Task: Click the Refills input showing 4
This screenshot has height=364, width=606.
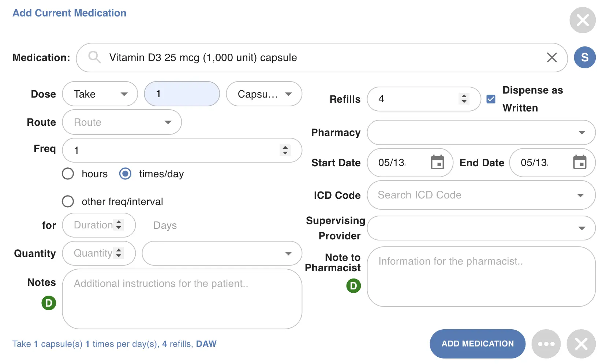Action: [x=424, y=99]
